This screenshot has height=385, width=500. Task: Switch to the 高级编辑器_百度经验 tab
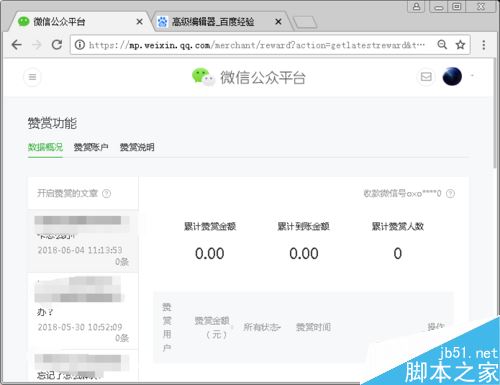click(x=220, y=22)
